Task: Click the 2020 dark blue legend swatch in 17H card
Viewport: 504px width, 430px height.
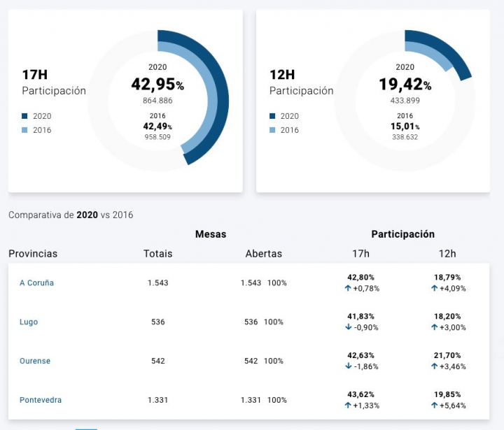Action: coord(25,116)
